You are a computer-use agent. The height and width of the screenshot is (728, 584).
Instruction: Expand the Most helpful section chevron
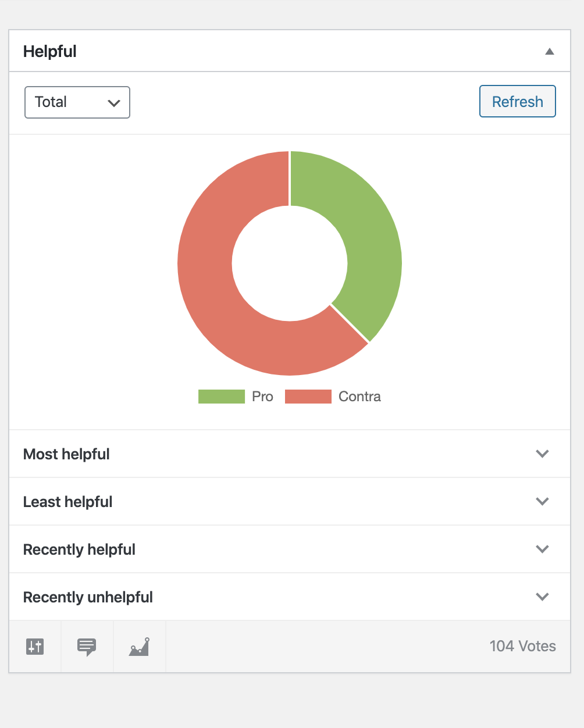click(x=542, y=454)
